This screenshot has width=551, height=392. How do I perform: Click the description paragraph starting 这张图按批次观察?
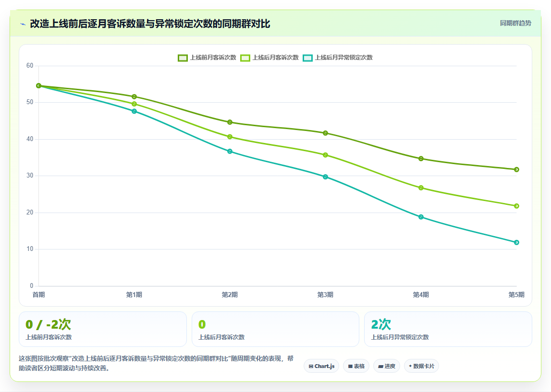click(156, 363)
